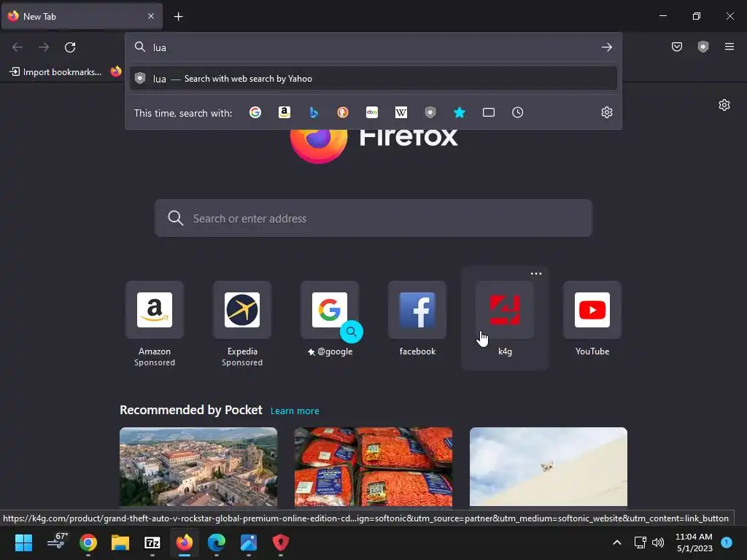The width and height of the screenshot is (747, 560).
Task: Open the Photos app from the taskbar
Action: 249,542
